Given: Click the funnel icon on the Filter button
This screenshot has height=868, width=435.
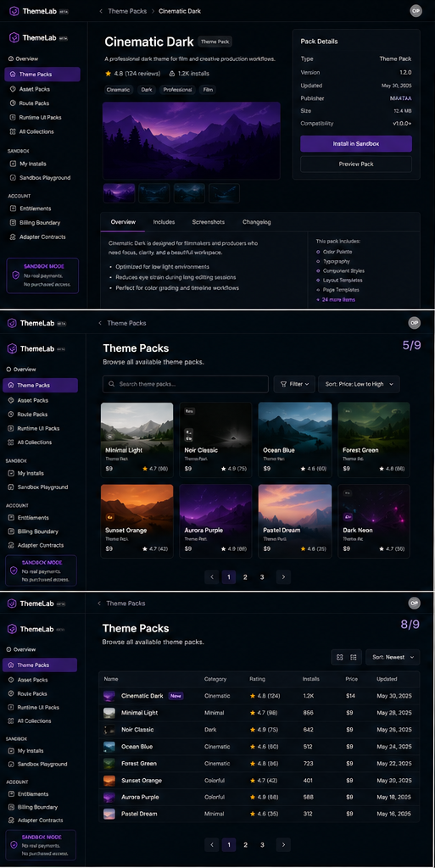Looking at the screenshot, I should (x=283, y=384).
